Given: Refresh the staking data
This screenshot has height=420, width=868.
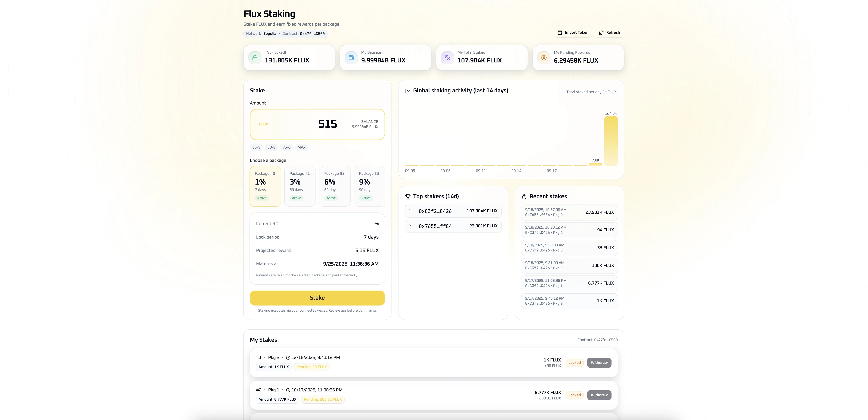Looking at the screenshot, I should pos(609,32).
